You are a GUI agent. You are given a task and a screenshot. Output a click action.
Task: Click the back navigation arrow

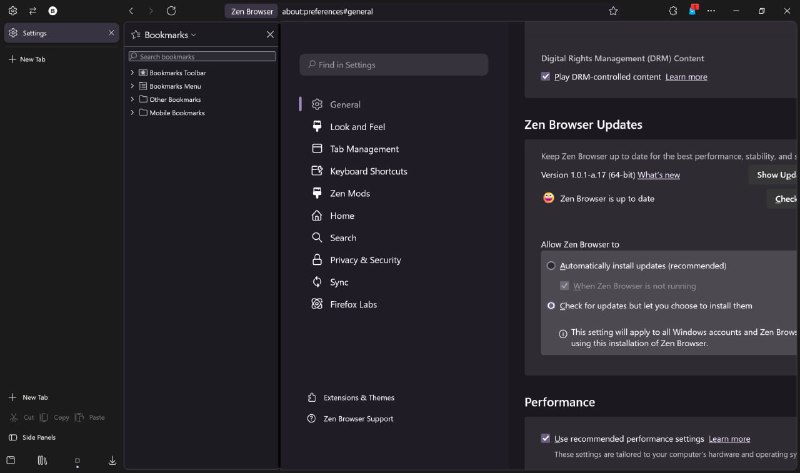131,10
